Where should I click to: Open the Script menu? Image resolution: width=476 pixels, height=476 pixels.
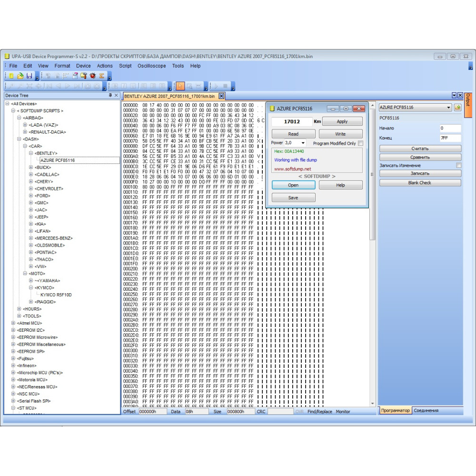point(125,66)
